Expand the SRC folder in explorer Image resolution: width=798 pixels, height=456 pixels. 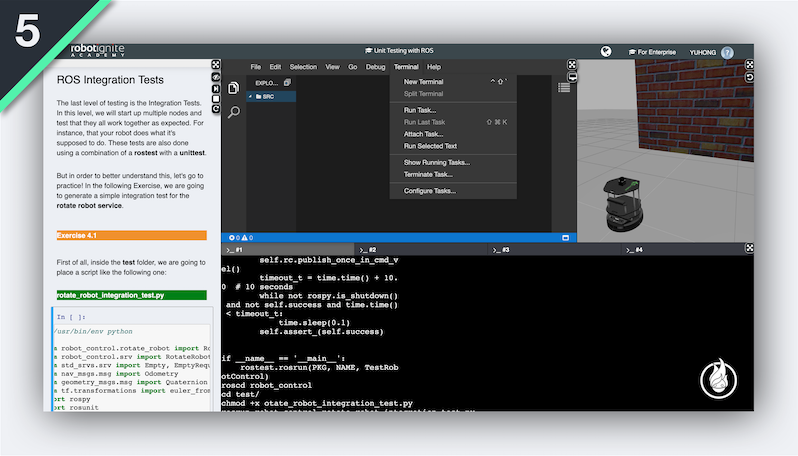[267, 97]
